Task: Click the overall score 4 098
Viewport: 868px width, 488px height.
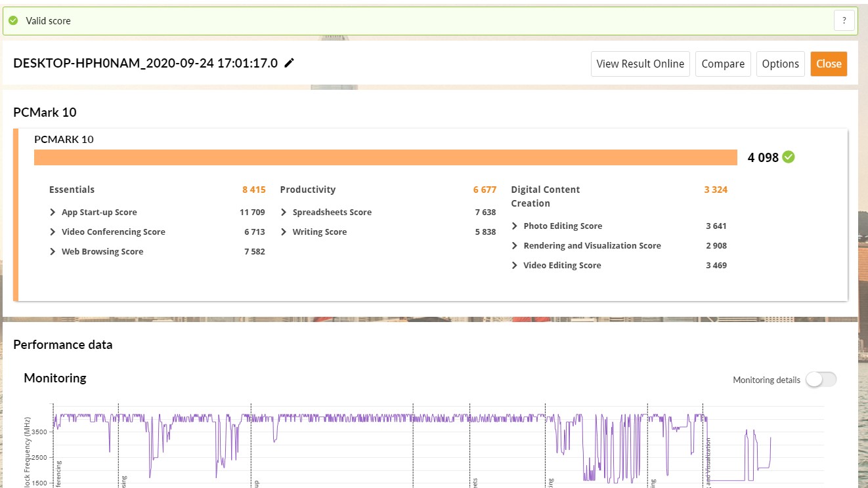Action: pyautogui.click(x=763, y=157)
